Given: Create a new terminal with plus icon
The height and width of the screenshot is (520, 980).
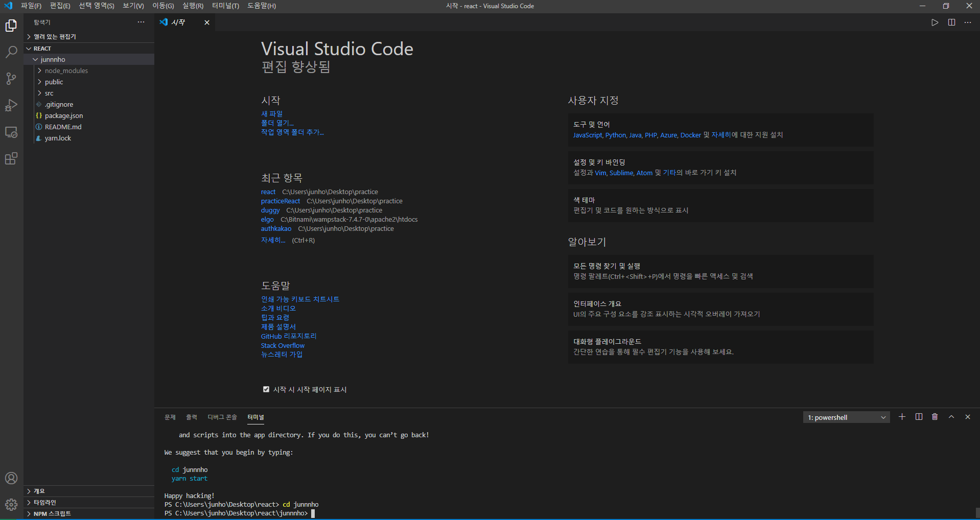Looking at the screenshot, I should 902,417.
